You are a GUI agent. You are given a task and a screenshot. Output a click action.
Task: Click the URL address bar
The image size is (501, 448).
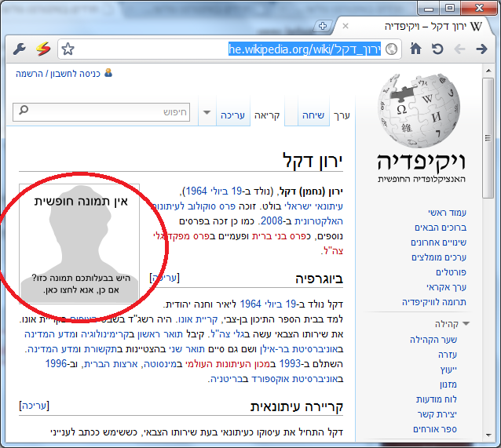coord(229,49)
